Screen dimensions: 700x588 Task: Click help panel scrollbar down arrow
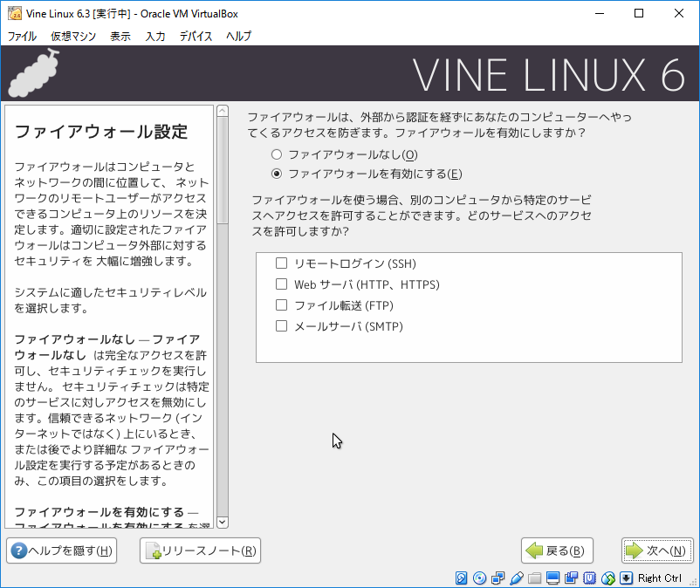point(222,522)
